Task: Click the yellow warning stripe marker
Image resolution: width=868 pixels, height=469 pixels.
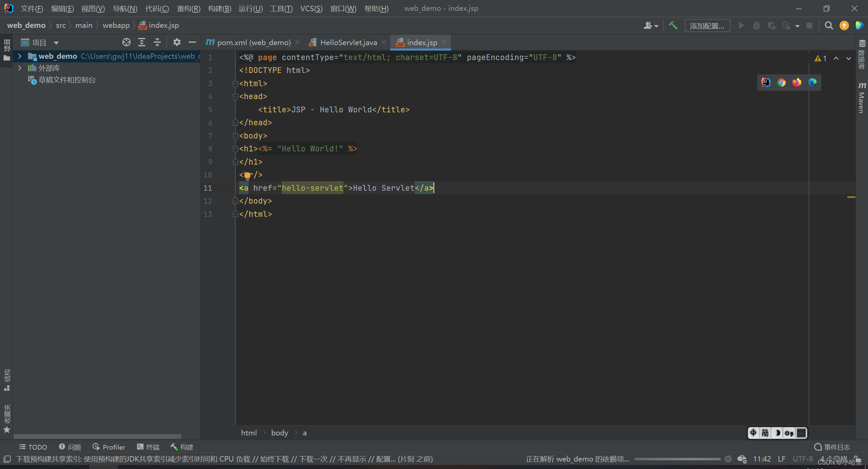Action: point(851,197)
